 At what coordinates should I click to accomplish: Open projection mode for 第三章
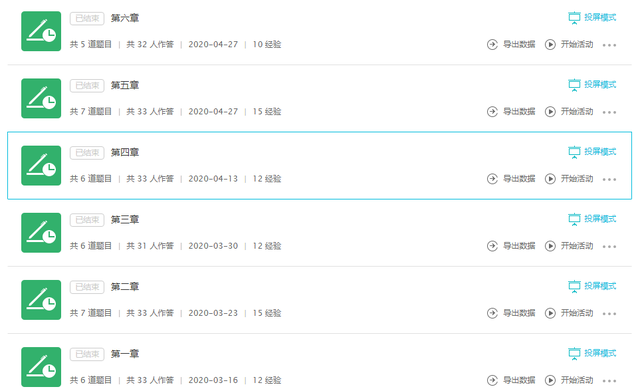[592, 219]
